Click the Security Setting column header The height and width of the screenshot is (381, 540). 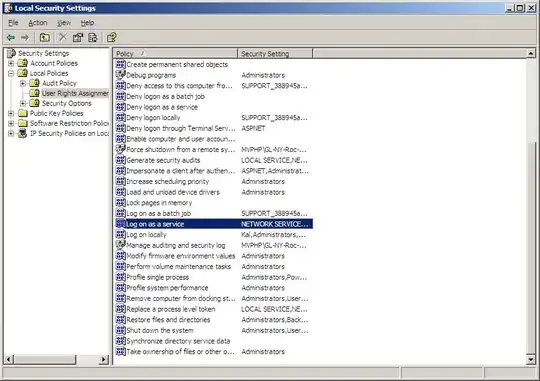click(275, 53)
